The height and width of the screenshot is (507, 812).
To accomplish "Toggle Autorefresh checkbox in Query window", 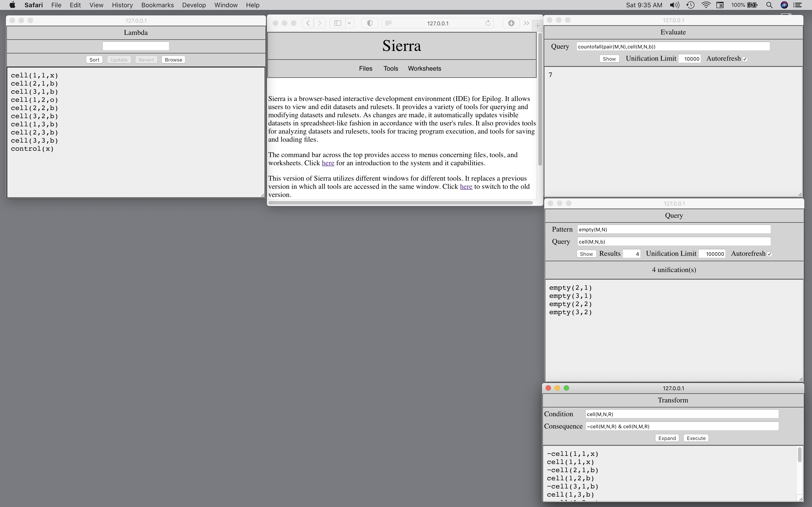I will [769, 254].
